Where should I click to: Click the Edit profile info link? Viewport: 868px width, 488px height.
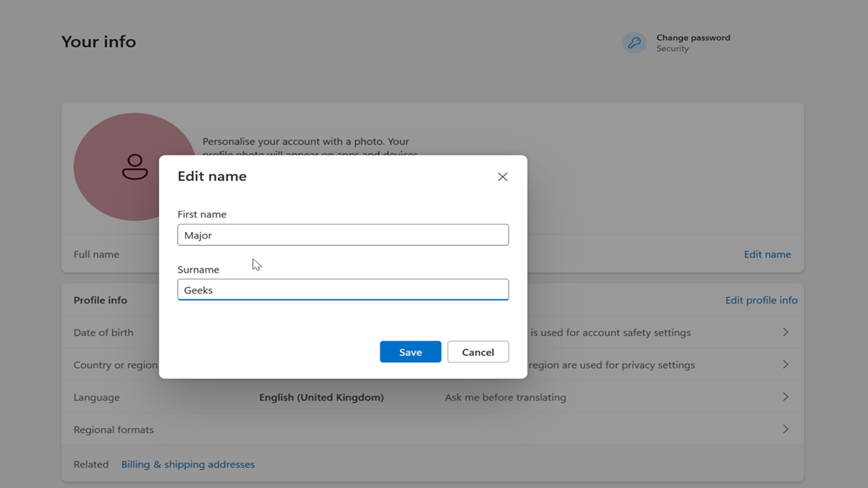[761, 300]
